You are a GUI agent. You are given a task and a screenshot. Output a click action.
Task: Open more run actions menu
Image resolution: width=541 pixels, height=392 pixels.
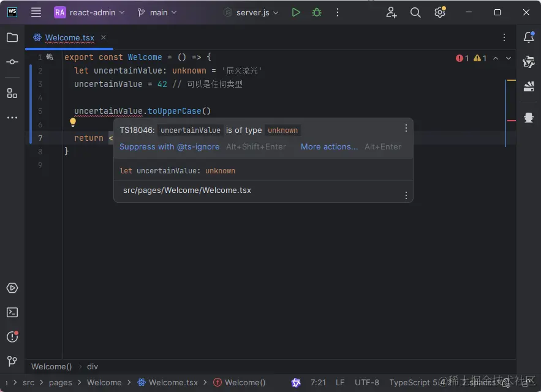click(x=338, y=12)
